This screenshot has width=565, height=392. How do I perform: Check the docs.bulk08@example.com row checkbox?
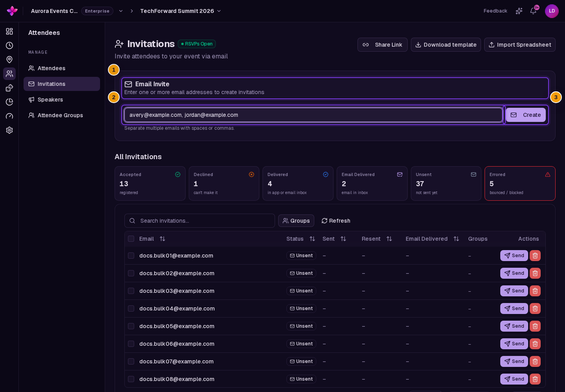coord(131,379)
